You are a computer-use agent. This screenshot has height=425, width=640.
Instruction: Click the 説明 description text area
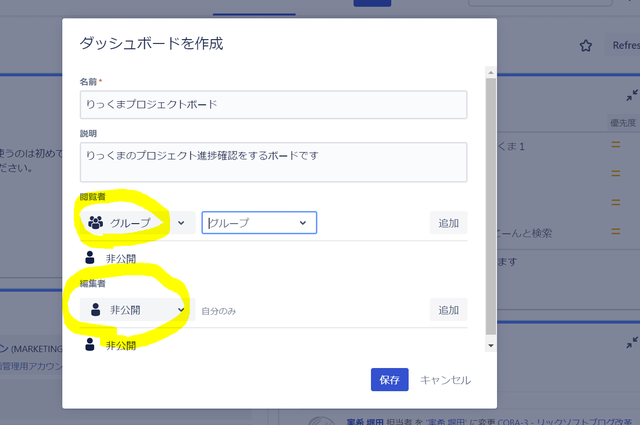[x=273, y=162]
